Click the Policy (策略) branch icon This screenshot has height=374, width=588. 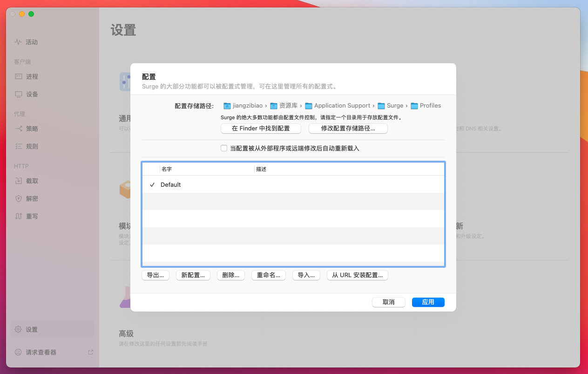tap(19, 129)
